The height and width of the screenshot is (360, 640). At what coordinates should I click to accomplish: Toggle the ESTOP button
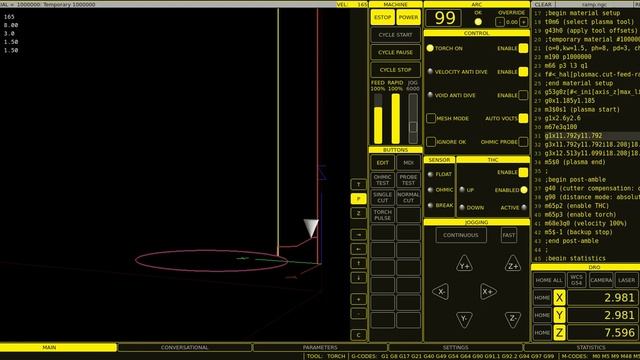click(x=382, y=17)
